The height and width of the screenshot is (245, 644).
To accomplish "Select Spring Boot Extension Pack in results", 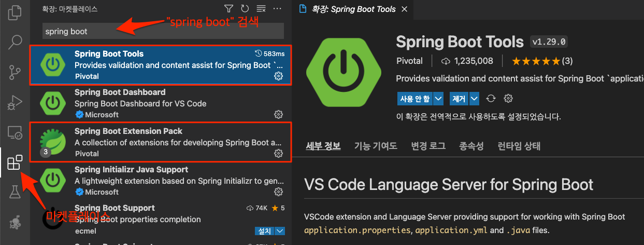I will [x=160, y=142].
